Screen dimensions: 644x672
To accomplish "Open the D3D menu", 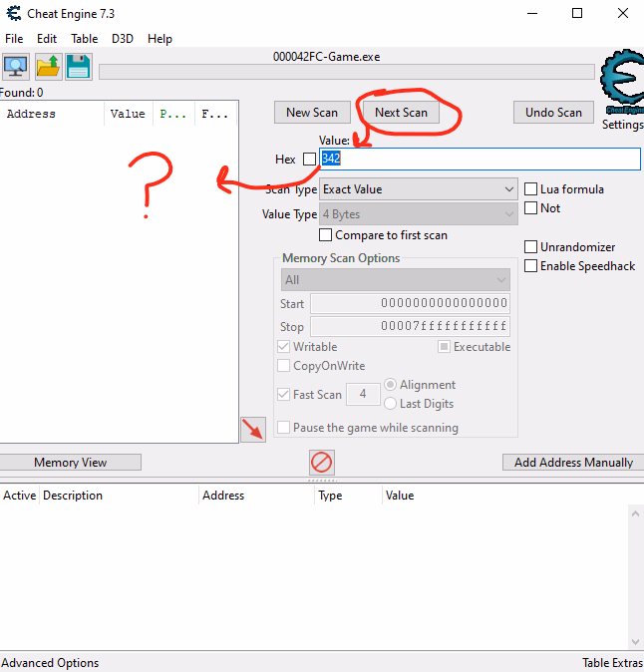I will click(123, 39).
